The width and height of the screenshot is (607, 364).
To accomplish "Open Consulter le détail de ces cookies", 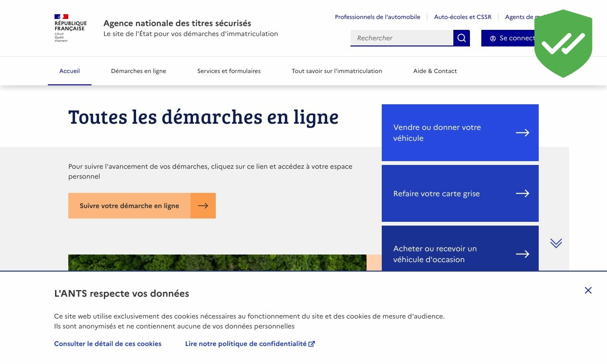I will [108, 344].
